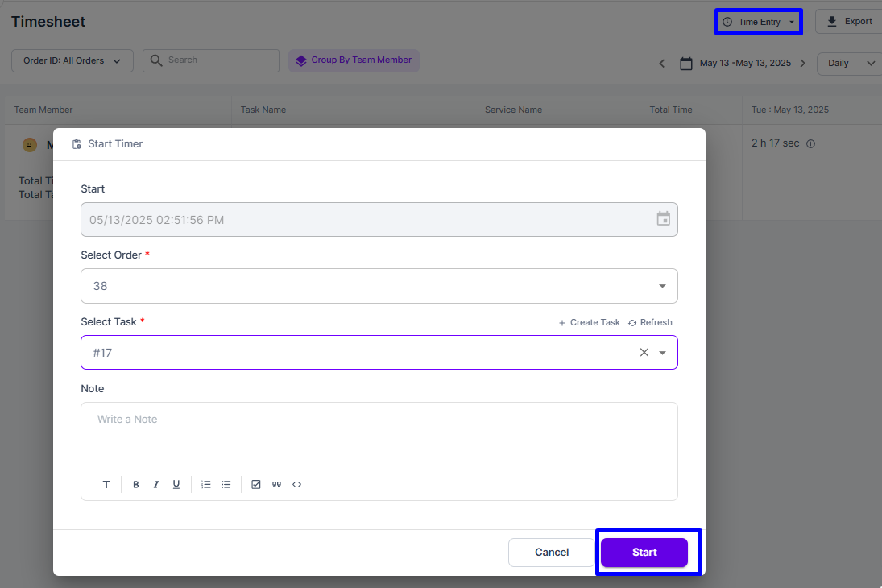Insert a code block in note
The width and height of the screenshot is (882, 588).
click(297, 485)
